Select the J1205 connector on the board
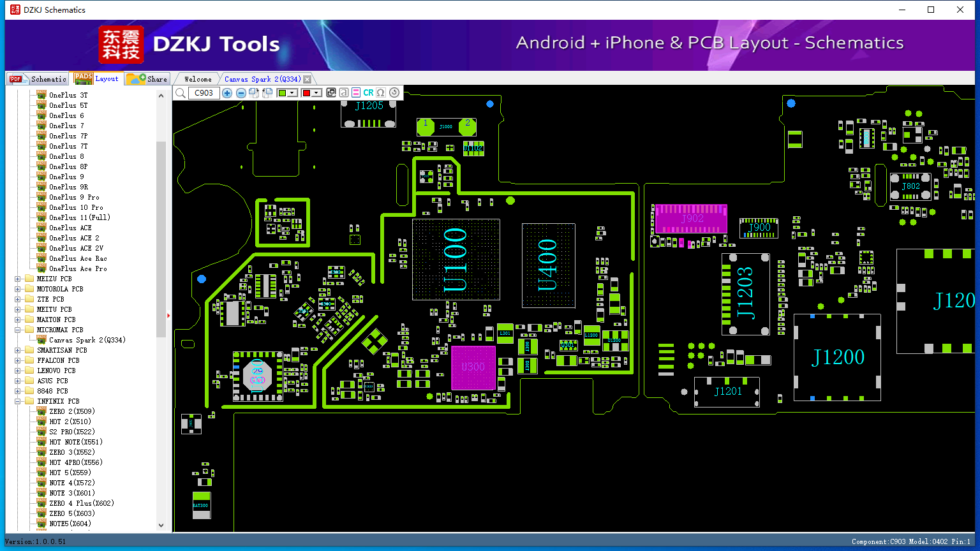Image resolution: width=980 pixels, height=551 pixels. tap(369, 112)
